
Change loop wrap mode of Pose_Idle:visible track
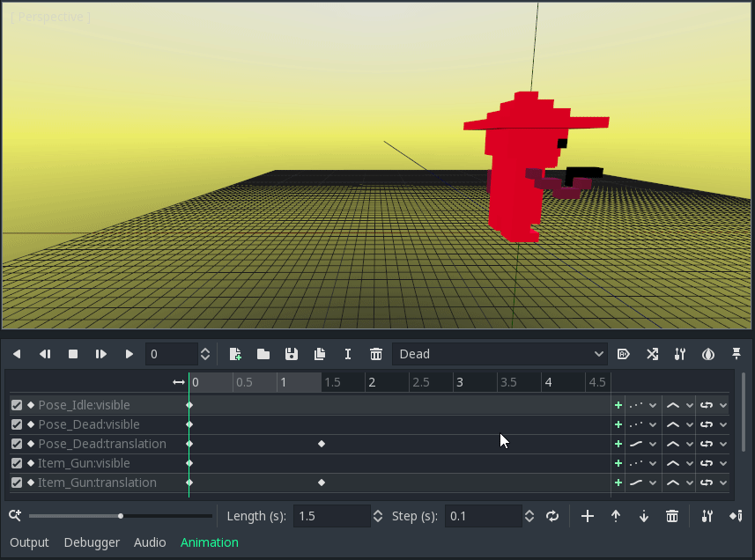pos(713,405)
